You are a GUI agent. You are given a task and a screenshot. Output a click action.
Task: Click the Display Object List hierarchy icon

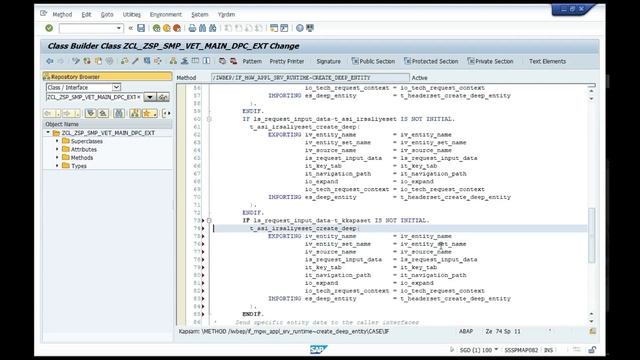173,61
